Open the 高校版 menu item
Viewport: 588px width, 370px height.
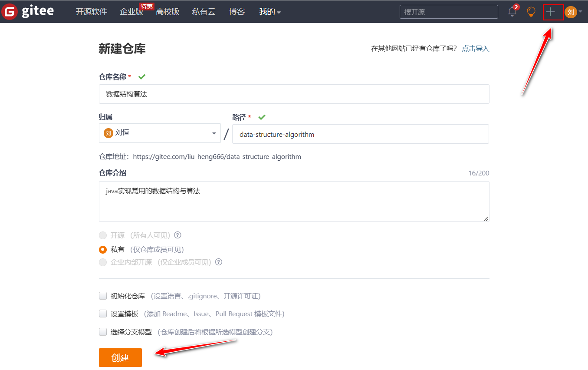(168, 12)
